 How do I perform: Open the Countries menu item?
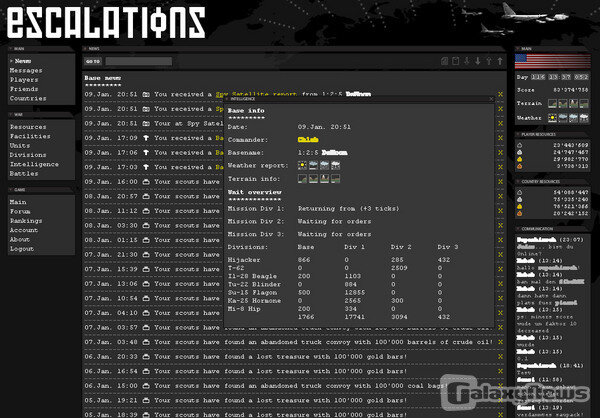(28, 98)
